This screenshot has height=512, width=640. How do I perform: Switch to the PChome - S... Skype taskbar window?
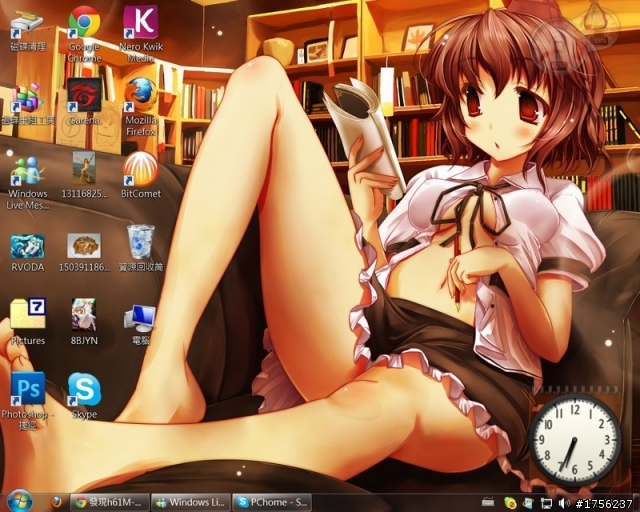point(272,502)
